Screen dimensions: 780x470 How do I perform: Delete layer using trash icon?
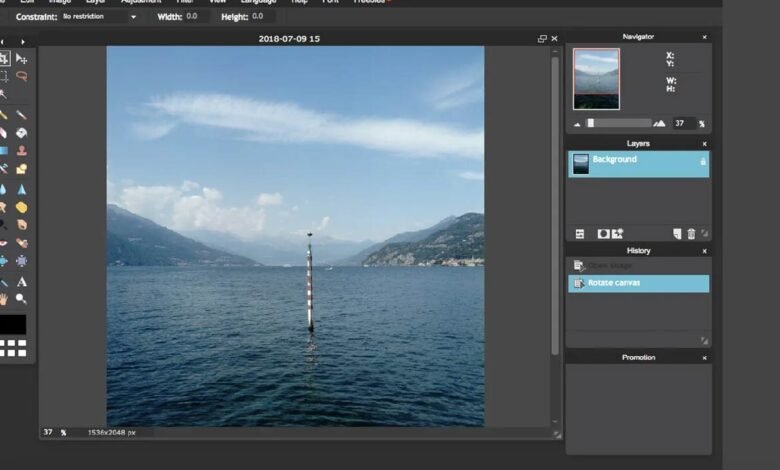tap(690, 234)
